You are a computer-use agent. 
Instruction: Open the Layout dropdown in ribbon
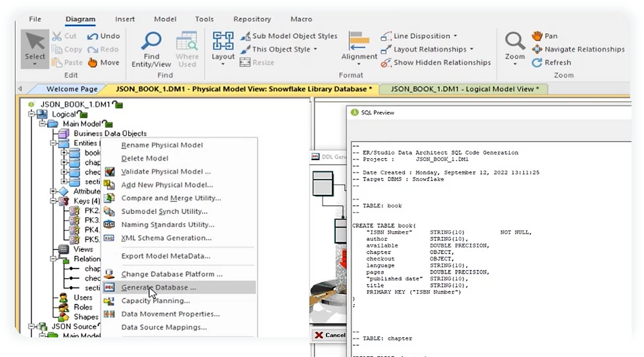click(x=223, y=49)
